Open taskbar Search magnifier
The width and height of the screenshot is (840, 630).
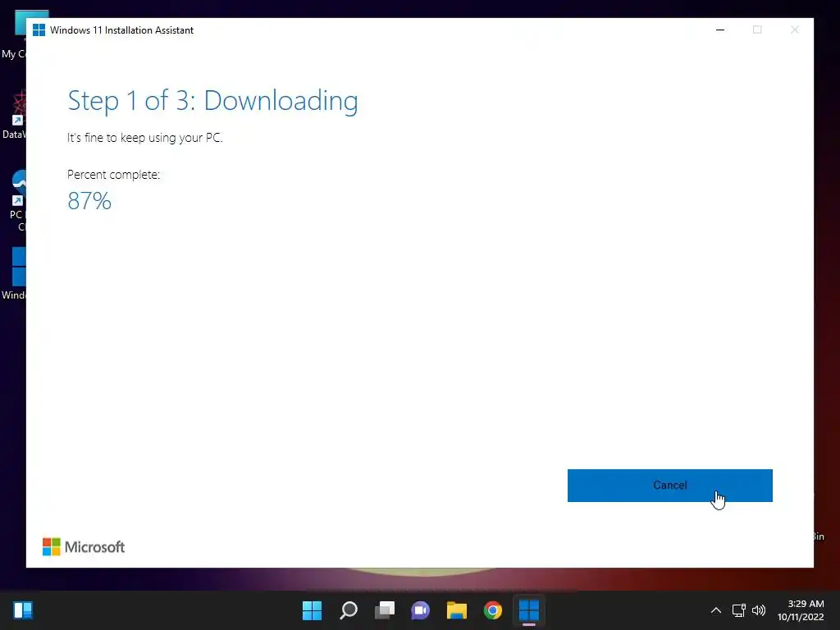click(x=348, y=610)
